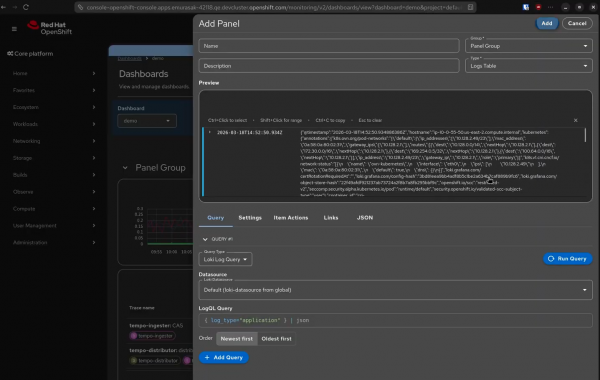Expand the Workloads navigation section
Image resolution: width=600 pixels, height=380 pixels.
[x=54, y=124]
